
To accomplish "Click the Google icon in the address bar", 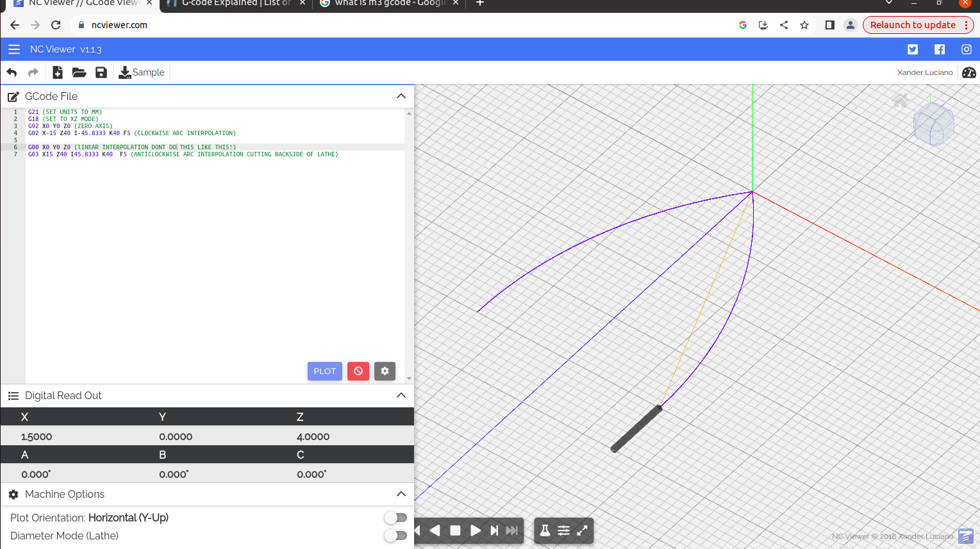I will (743, 25).
